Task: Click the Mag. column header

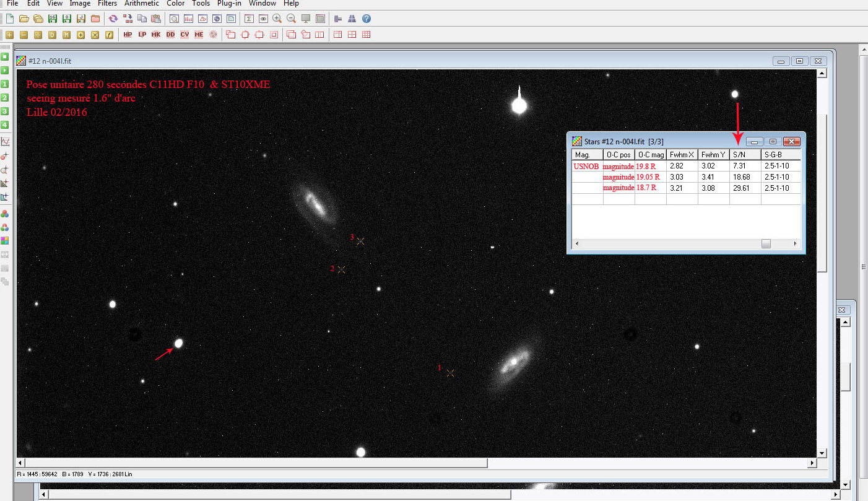Action: (x=588, y=155)
